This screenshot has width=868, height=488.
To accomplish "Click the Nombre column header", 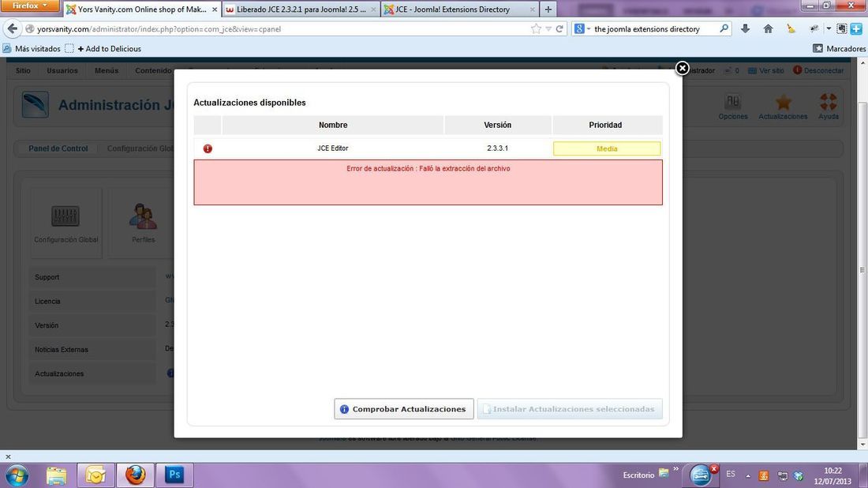I will tap(333, 126).
